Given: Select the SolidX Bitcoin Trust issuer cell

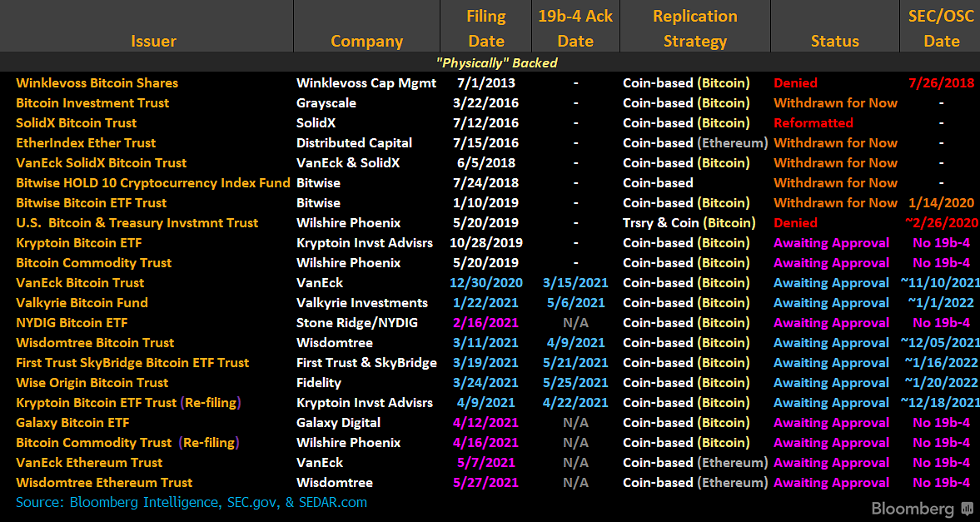Looking at the screenshot, I should click(x=77, y=122).
